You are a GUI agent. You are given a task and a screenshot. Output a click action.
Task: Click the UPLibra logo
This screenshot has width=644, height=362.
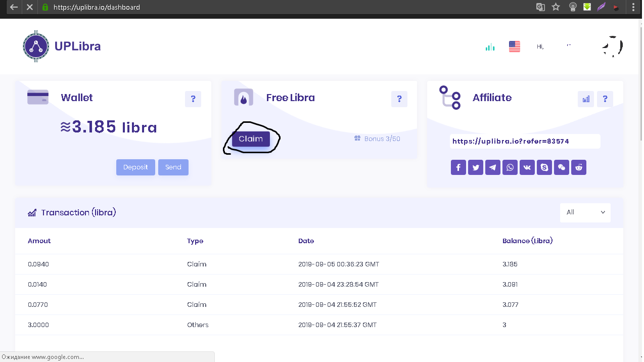click(62, 47)
